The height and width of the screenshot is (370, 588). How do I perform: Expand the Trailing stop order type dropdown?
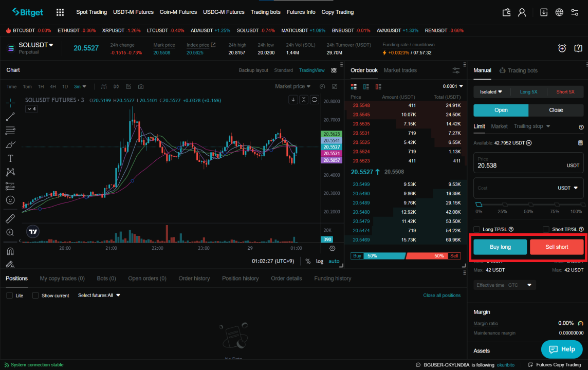(x=532, y=126)
